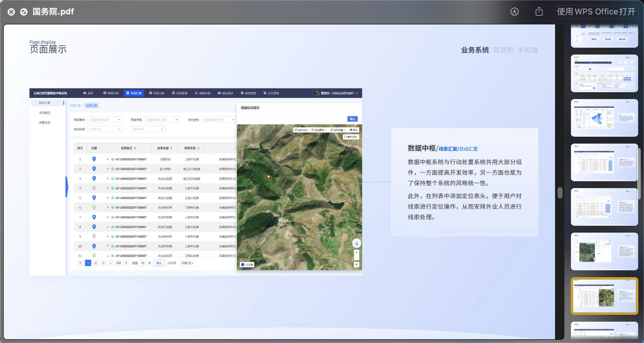This screenshot has height=343, width=644.
Task: Click the blue location pin in row 7
Action: pos(94,217)
